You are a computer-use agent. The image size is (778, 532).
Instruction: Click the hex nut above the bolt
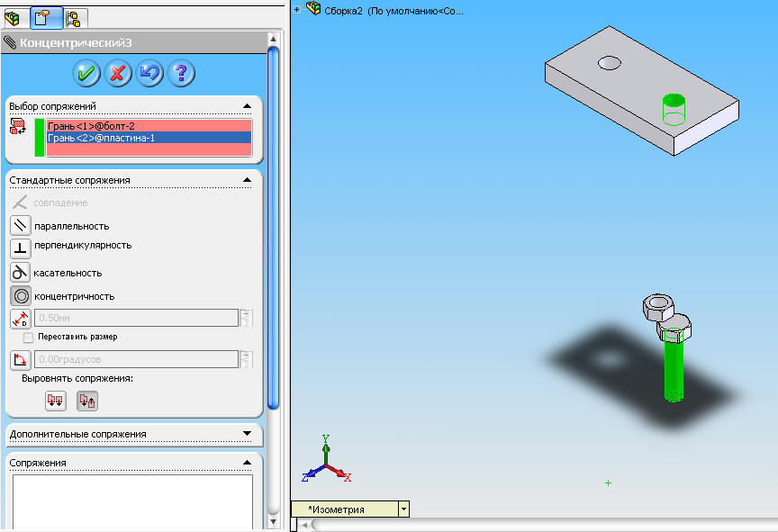click(658, 307)
